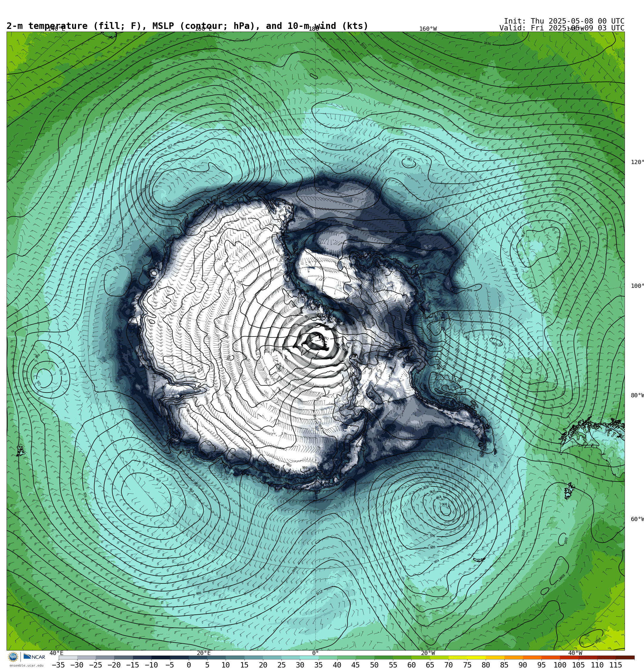Select the map title about 2-m temperature
Image resolution: width=644 pixels, height=669 pixels.
pos(187,26)
